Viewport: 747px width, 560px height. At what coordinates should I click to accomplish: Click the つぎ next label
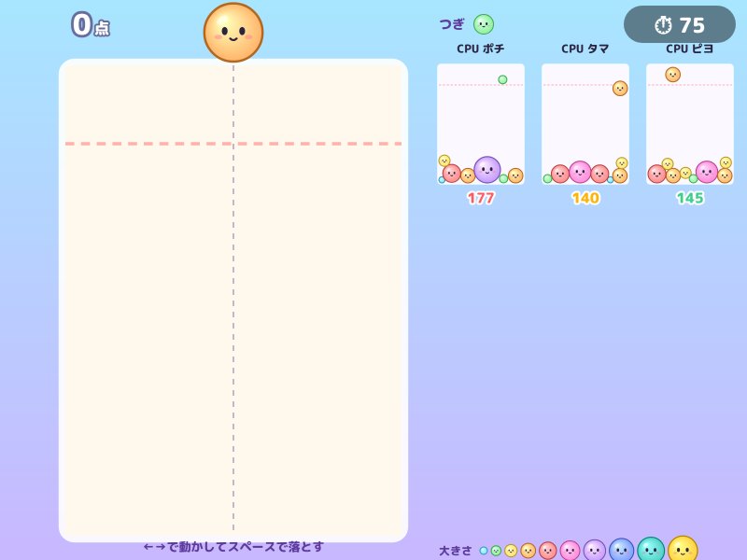452,24
